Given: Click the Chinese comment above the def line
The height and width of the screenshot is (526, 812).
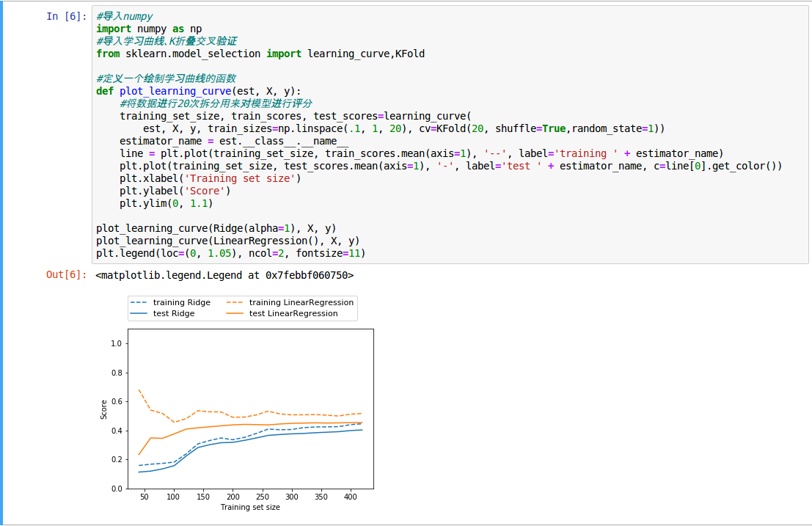Looking at the screenshot, I should pyautogui.click(x=167, y=78).
